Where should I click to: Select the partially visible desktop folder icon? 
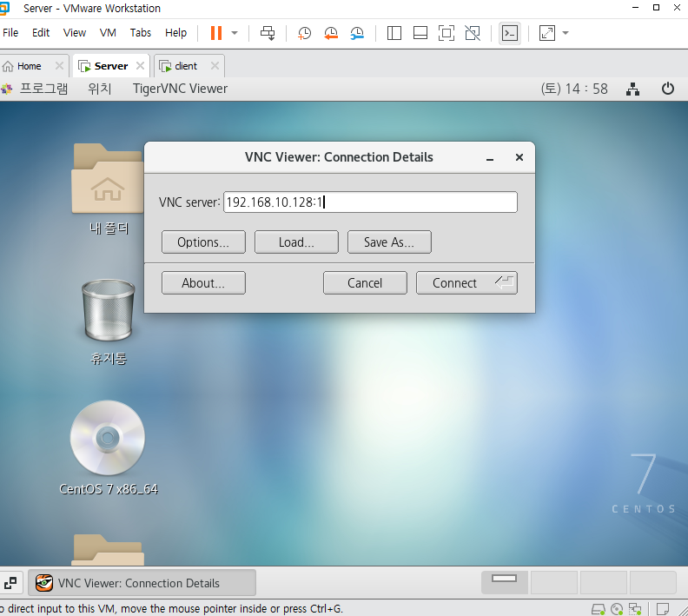coord(108,549)
